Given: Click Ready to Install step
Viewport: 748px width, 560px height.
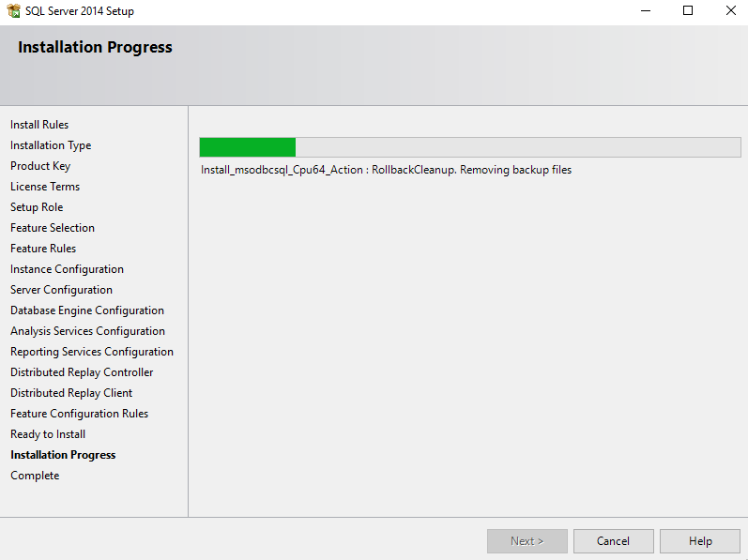Looking at the screenshot, I should [48, 434].
